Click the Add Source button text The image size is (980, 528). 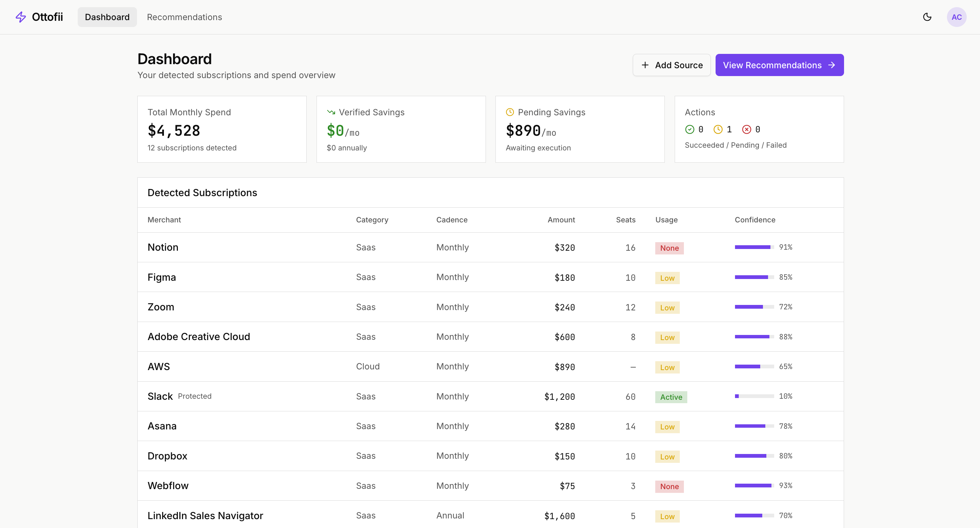pos(679,65)
